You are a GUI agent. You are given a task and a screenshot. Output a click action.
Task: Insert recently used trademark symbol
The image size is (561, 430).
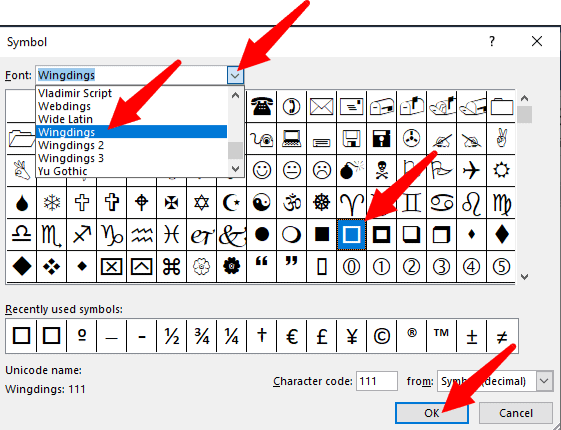(441, 336)
